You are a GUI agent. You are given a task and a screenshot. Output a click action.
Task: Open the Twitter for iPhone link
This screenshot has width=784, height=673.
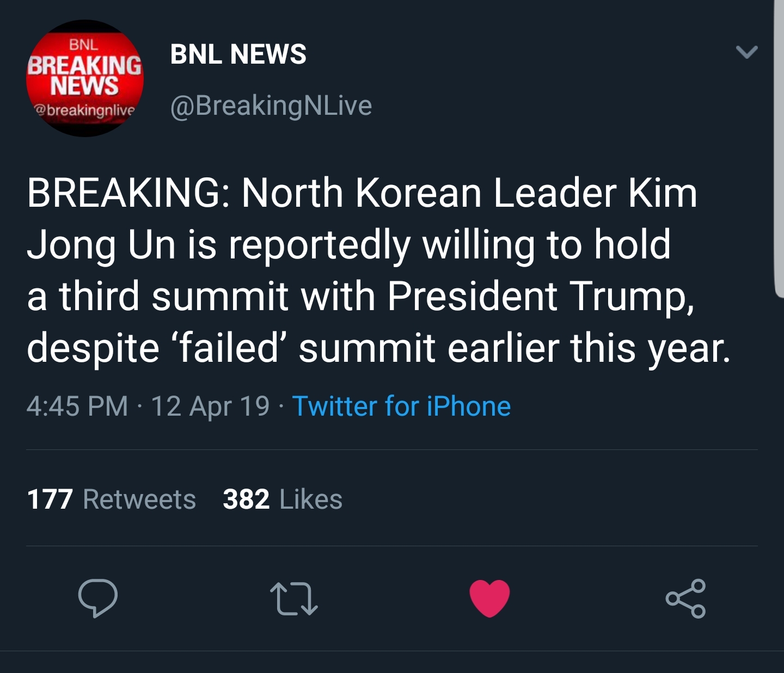401,406
